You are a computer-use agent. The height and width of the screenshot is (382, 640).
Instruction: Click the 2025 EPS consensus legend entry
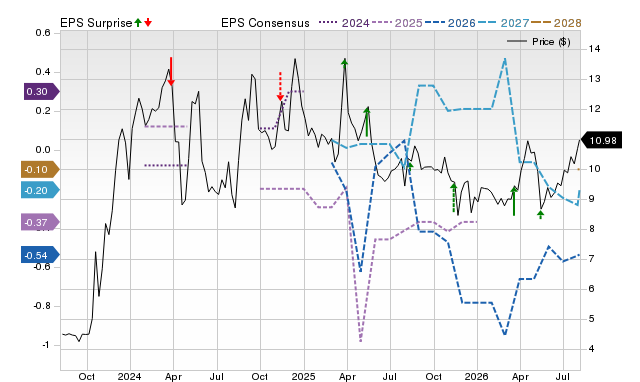pos(397,23)
